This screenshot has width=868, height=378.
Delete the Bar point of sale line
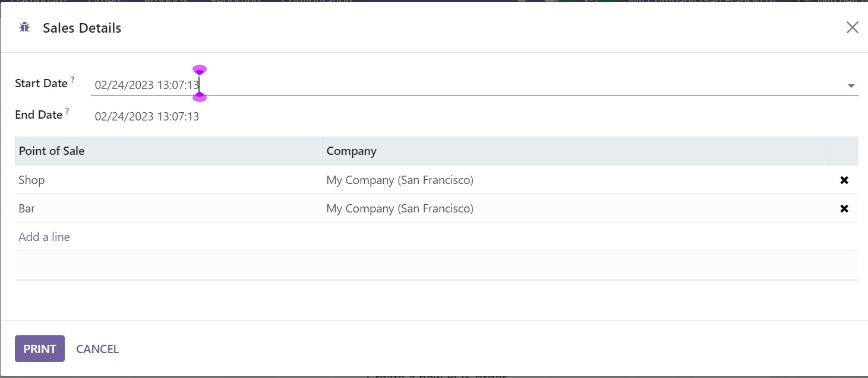(x=844, y=208)
